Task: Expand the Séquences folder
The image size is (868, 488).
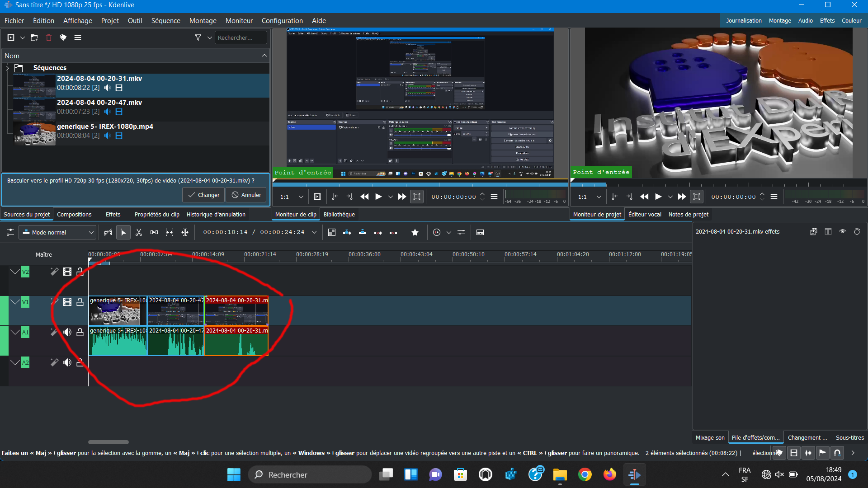Action: (x=7, y=68)
